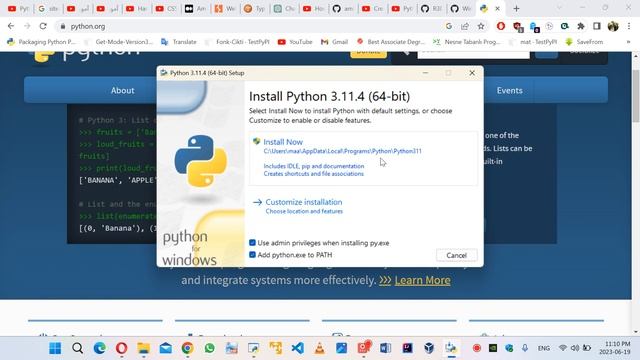Bookmark this page with star icon
640x360 pixels.
(481, 26)
